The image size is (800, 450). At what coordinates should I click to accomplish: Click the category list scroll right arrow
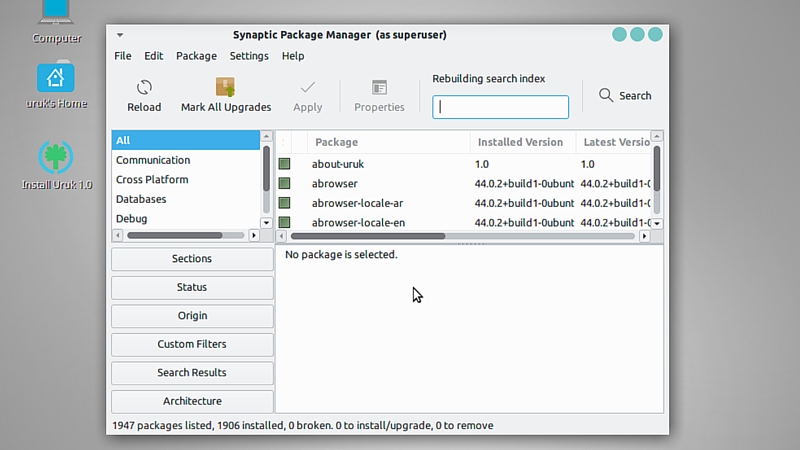point(254,235)
